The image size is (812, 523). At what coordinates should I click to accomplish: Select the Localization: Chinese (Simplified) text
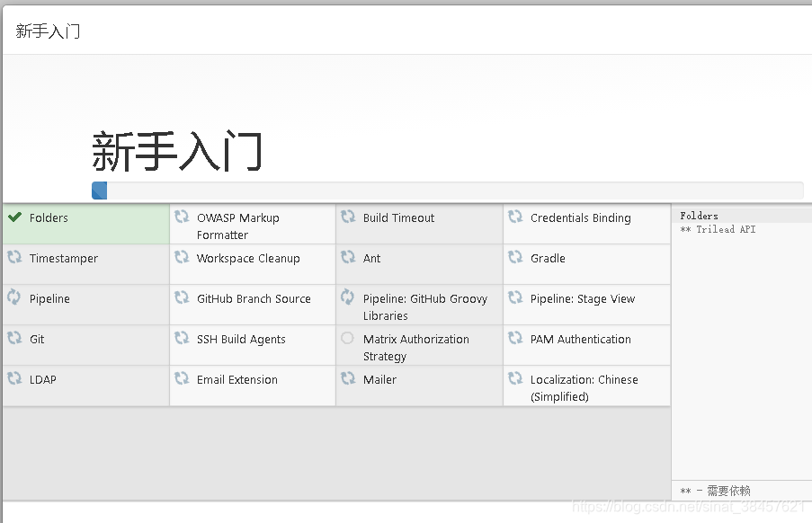pyautogui.click(x=584, y=387)
